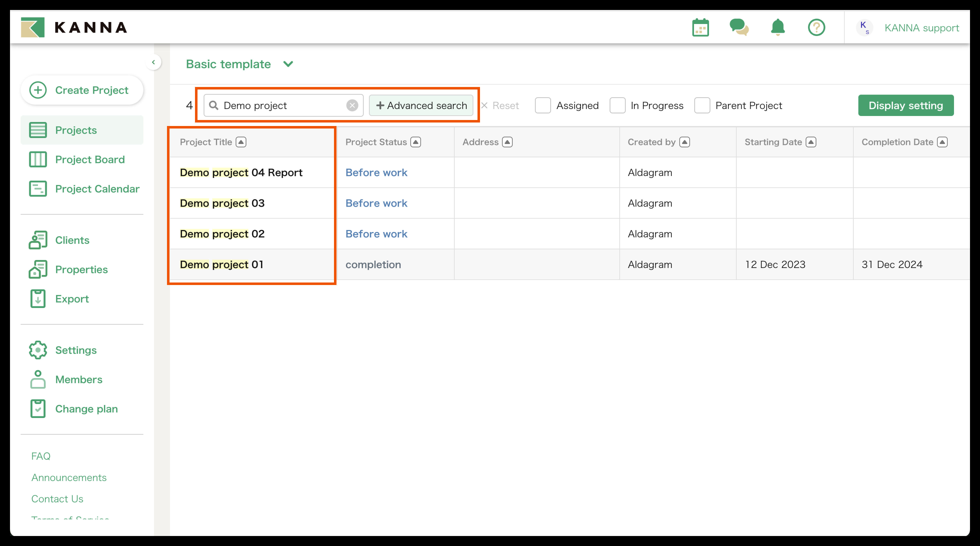Check the In Progress filter
This screenshot has height=546, width=980.
coord(617,105)
